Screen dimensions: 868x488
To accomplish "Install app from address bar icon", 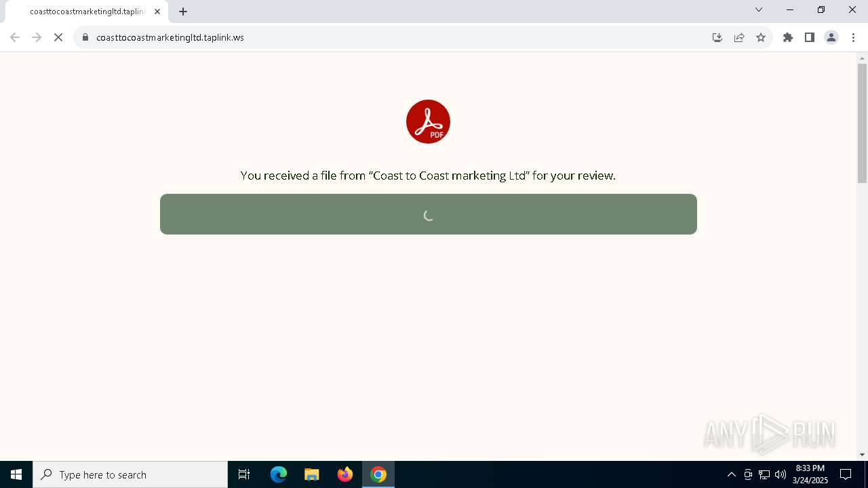I will pos(717,37).
